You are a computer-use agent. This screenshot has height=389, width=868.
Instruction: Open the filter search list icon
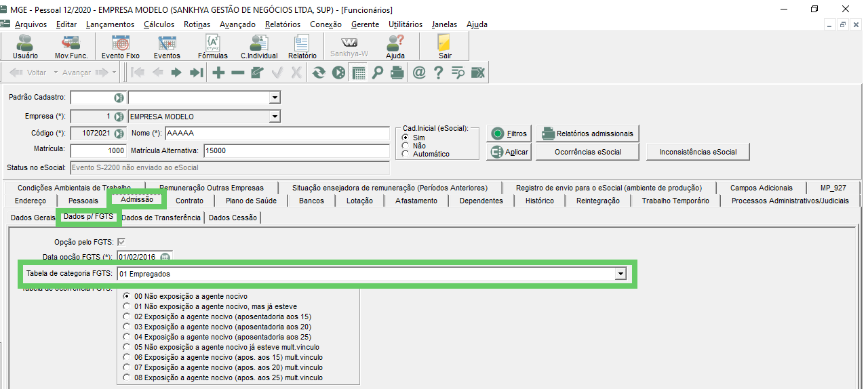coord(458,73)
